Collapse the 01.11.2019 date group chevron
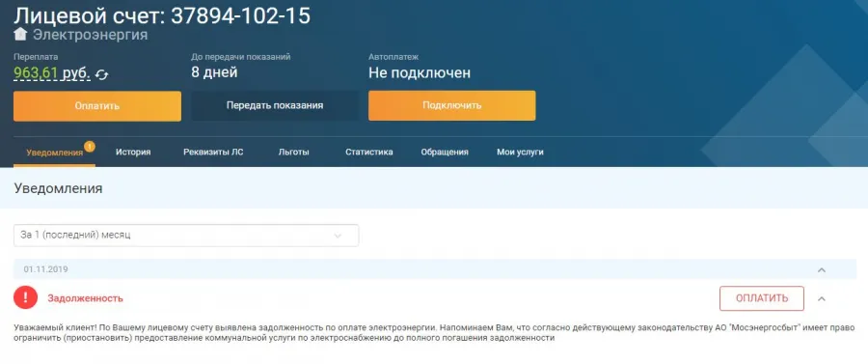 822,269
